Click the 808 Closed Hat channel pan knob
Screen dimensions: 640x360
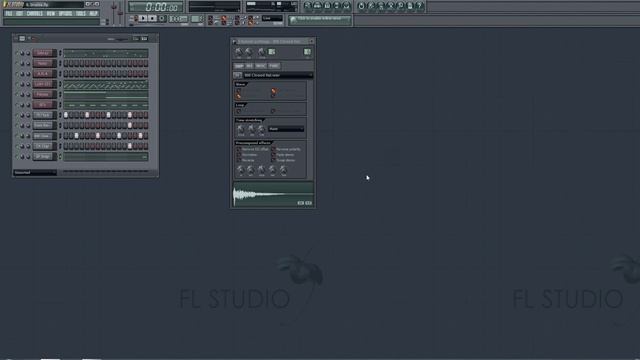point(22,136)
